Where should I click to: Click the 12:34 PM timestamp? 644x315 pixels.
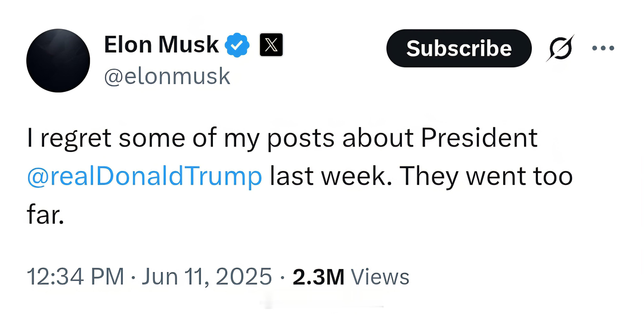click(75, 276)
